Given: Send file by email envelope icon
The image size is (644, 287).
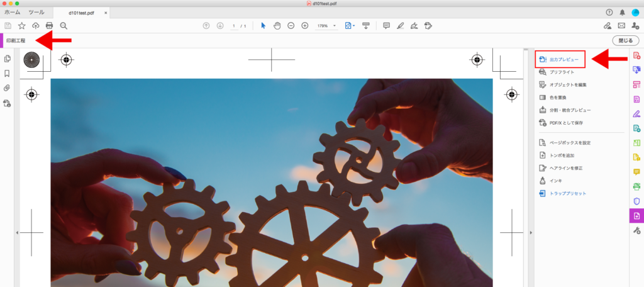Looking at the screenshot, I should pos(621,26).
